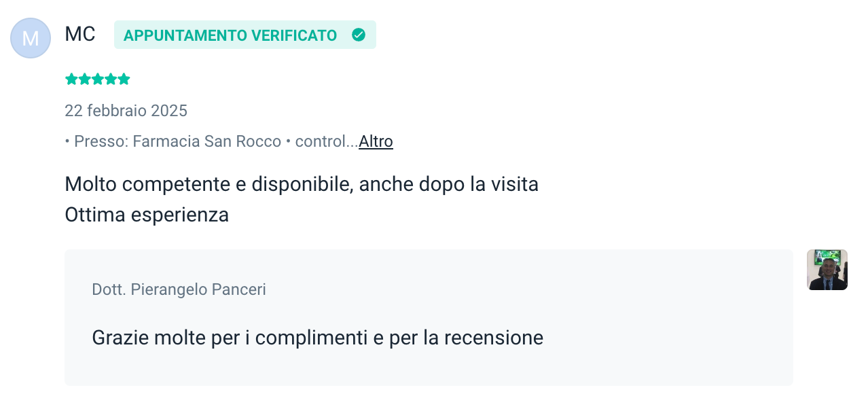Click the first rating star
The width and height of the screenshot is (868, 409).
(71, 79)
